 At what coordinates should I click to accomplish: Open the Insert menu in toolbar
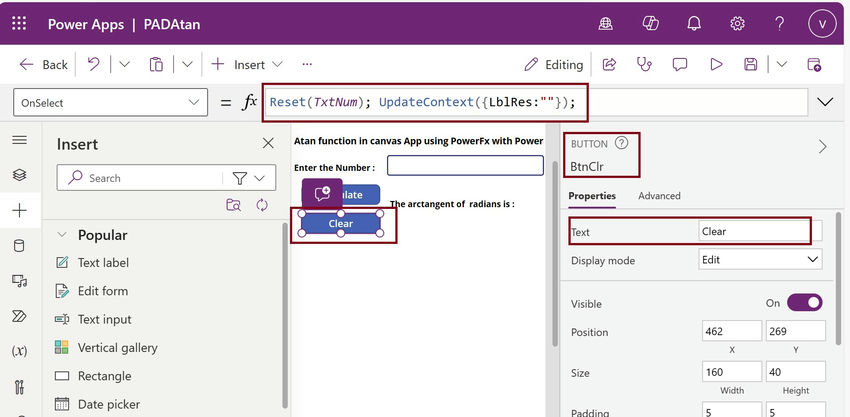pyautogui.click(x=247, y=65)
